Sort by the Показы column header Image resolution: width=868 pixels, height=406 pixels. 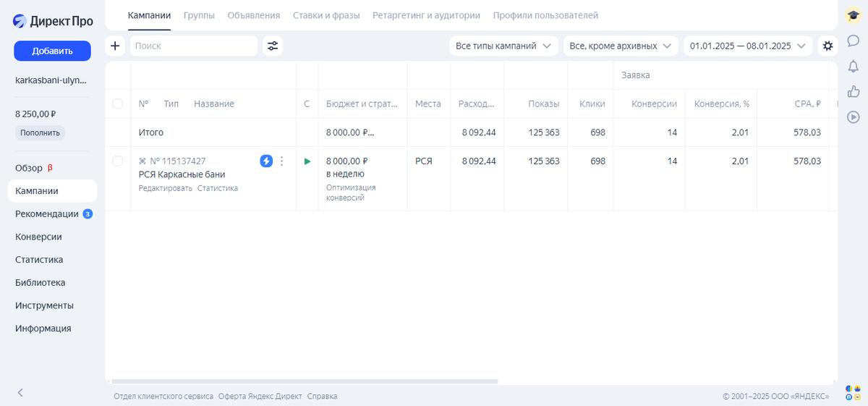pyautogui.click(x=544, y=104)
